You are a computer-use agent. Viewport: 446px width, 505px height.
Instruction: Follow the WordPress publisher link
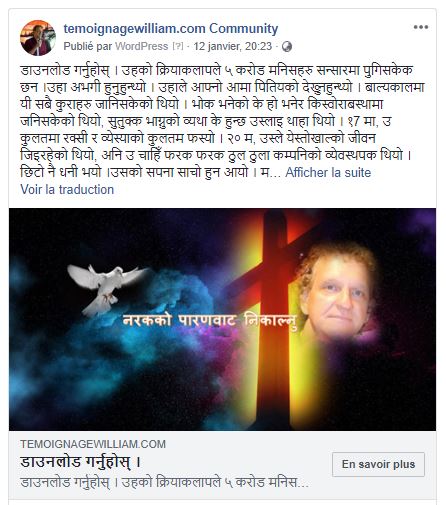(x=141, y=46)
